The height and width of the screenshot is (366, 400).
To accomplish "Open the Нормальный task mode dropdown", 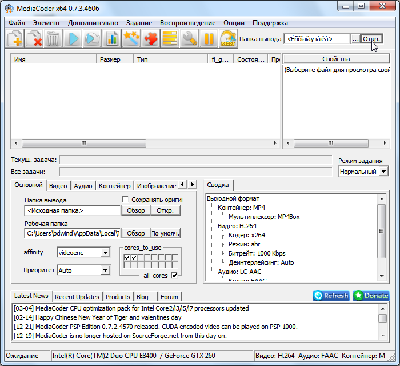I will click(x=384, y=172).
